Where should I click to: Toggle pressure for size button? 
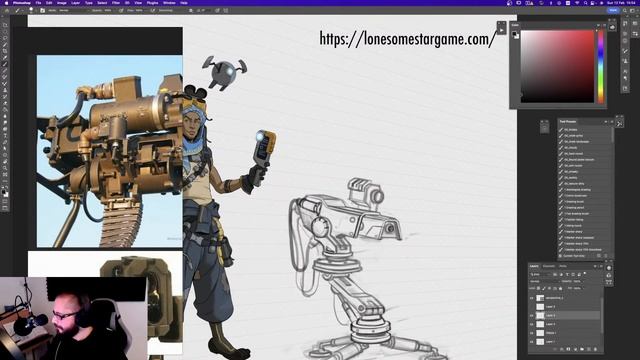point(217,10)
